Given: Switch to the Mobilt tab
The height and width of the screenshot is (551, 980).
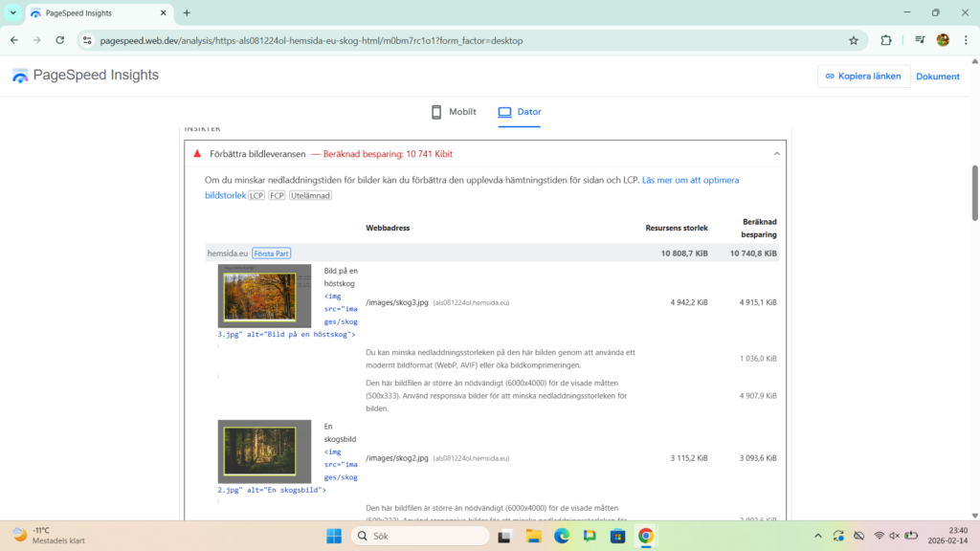Looking at the screenshot, I should [x=453, y=112].
